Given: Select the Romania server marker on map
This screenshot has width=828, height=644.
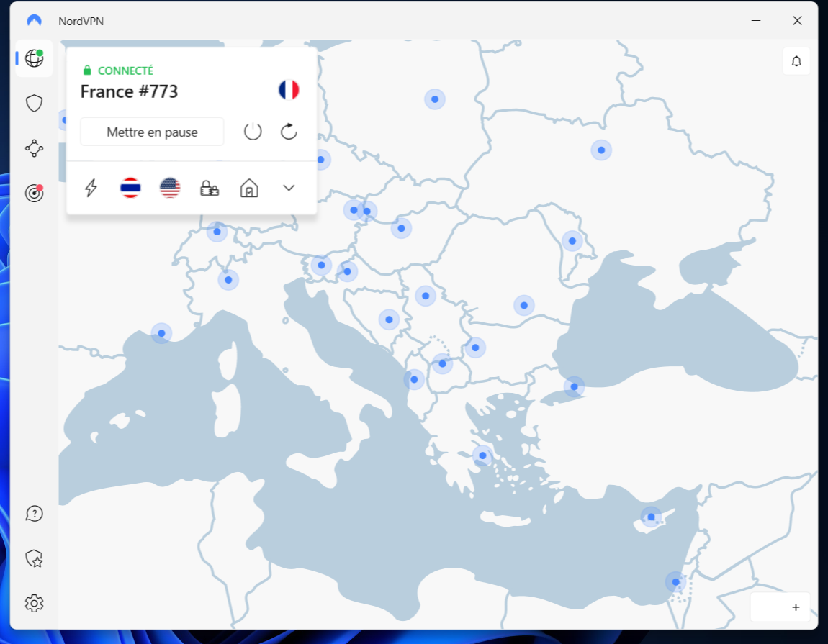Looking at the screenshot, I should click(x=524, y=306).
